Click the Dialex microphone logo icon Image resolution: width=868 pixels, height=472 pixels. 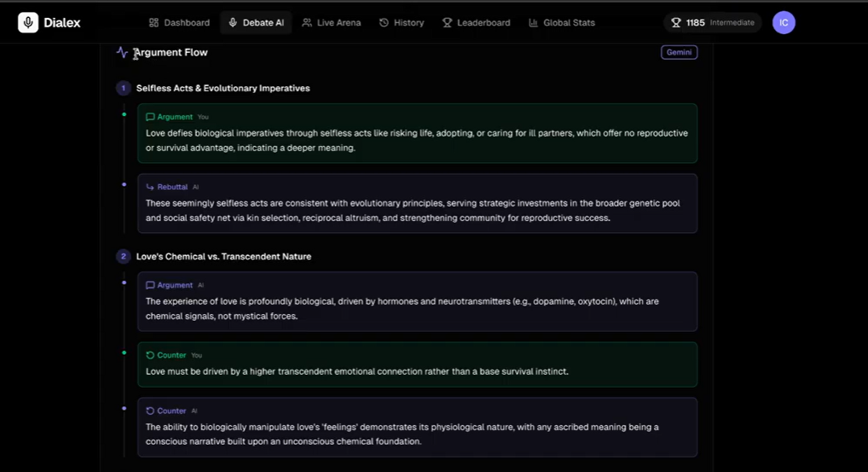point(28,23)
